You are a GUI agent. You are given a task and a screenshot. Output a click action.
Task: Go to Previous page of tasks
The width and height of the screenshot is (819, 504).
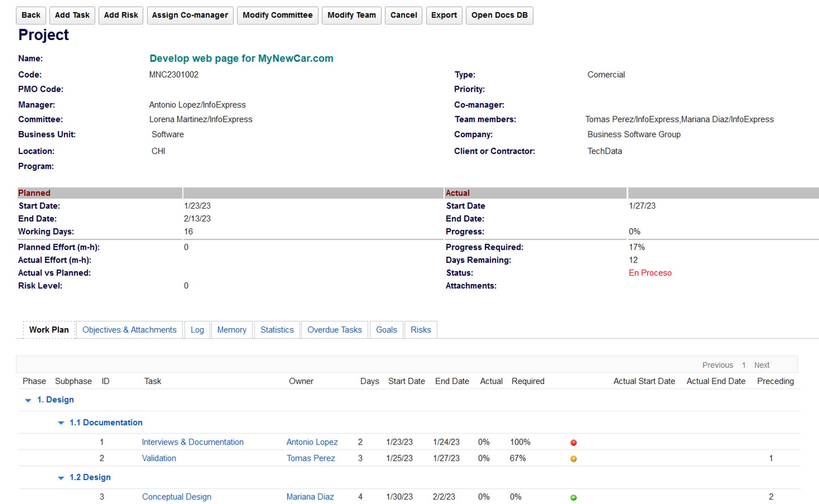click(717, 365)
